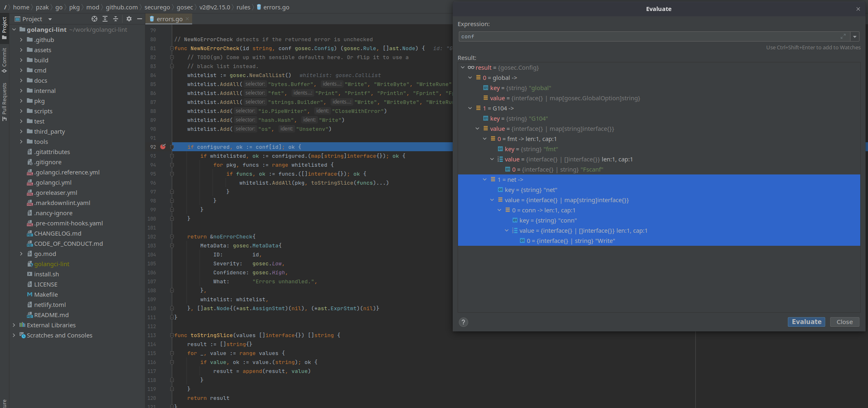Expand the third_party folder
The height and width of the screenshot is (408, 868).
(21, 132)
